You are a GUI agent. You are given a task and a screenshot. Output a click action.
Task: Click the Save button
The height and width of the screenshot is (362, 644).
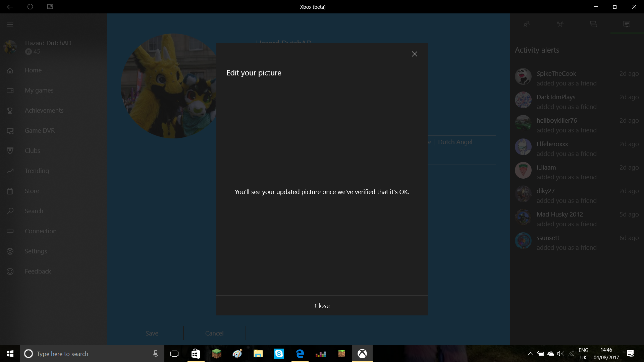pos(152,333)
